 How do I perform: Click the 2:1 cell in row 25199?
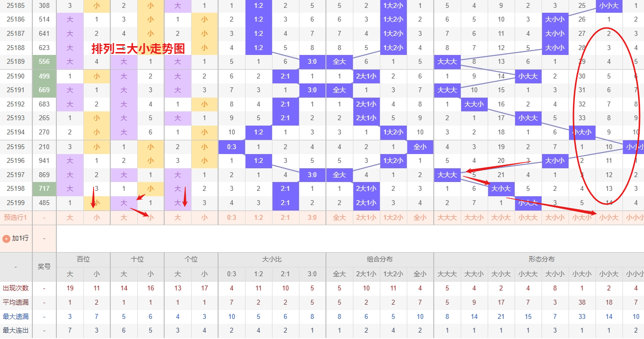coord(285,203)
